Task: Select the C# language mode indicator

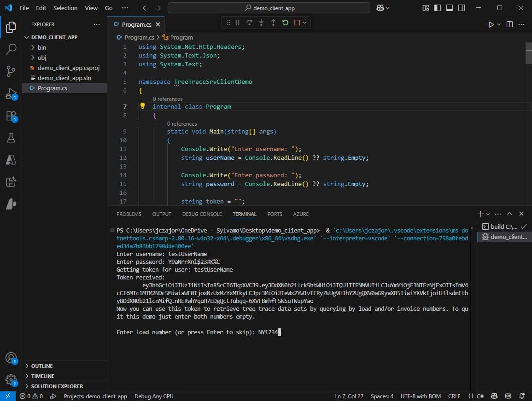Action: [480, 396]
